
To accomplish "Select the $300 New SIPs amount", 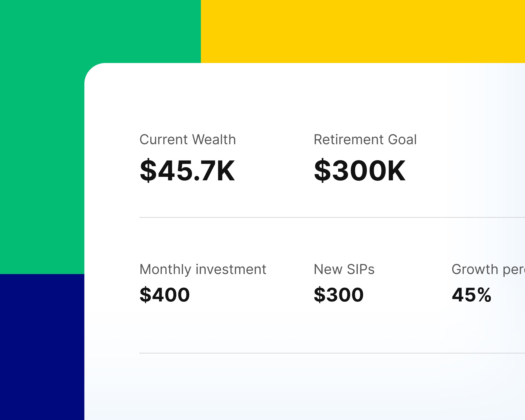I will click(339, 295).
